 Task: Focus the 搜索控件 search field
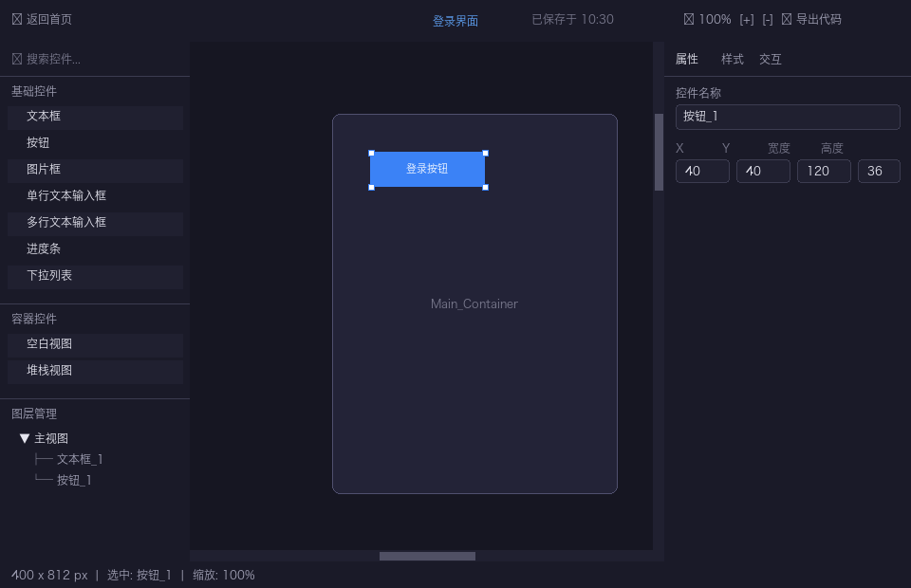point(95,59)
